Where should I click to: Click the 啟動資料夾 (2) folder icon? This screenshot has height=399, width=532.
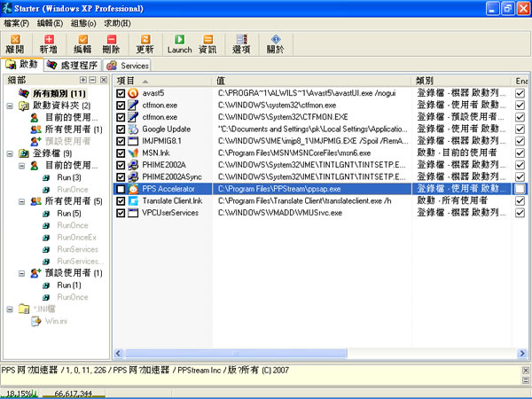24,106
